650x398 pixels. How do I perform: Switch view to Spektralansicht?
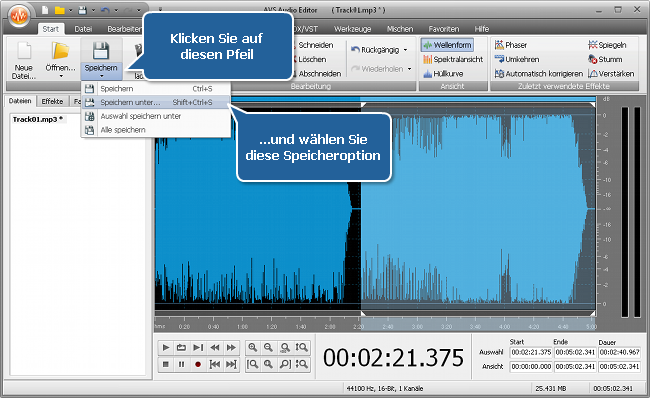[453, 59]
